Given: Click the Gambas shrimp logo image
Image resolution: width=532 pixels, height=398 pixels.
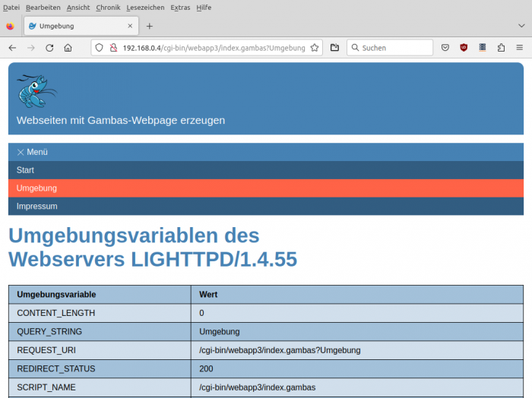Looking at the screenshot, I should pos(36,91).
